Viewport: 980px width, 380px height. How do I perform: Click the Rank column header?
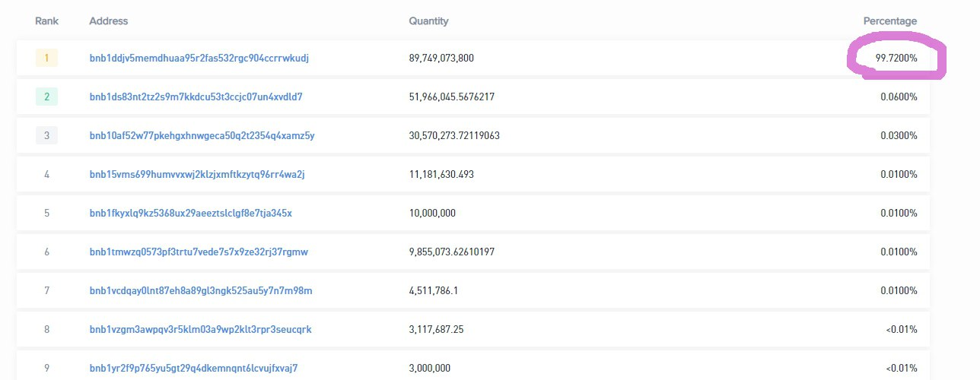point(46,21)
